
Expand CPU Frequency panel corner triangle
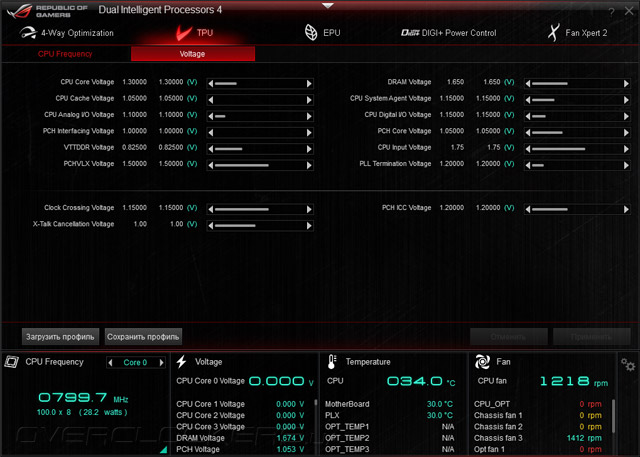[x=163, y=450]
